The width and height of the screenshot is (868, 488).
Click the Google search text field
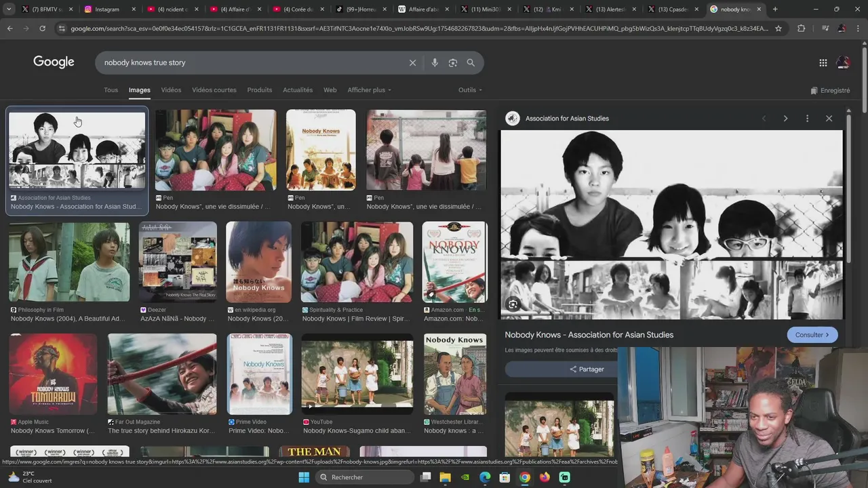(252, 62)
